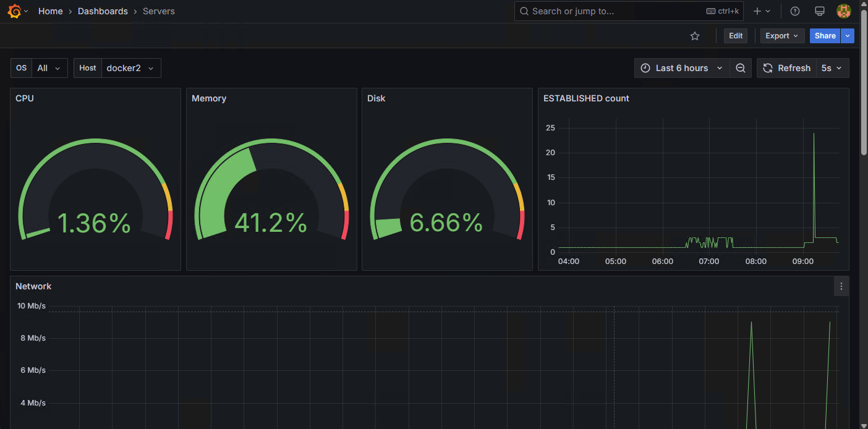Click the clock icon in time picker
868x429 pixels.
(x=645, y=68)
